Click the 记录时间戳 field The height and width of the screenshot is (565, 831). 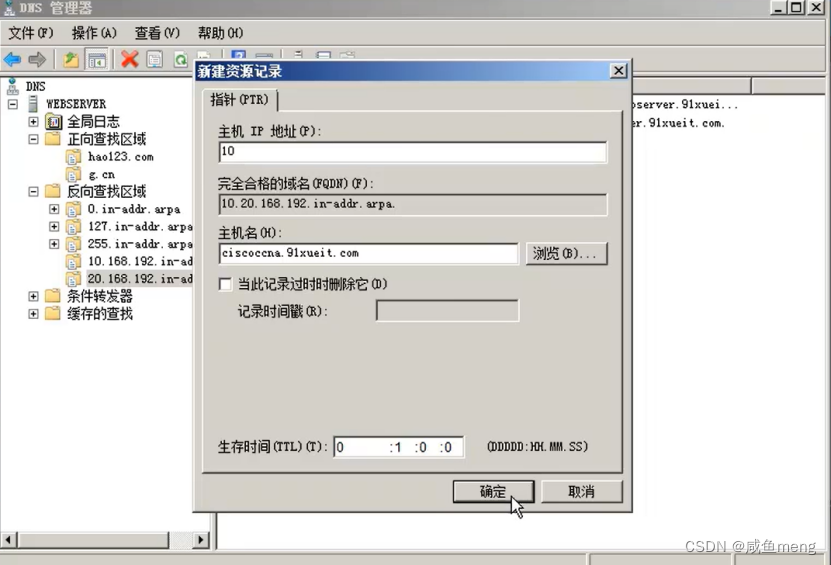pyautogui.click(x=447, y=311)
